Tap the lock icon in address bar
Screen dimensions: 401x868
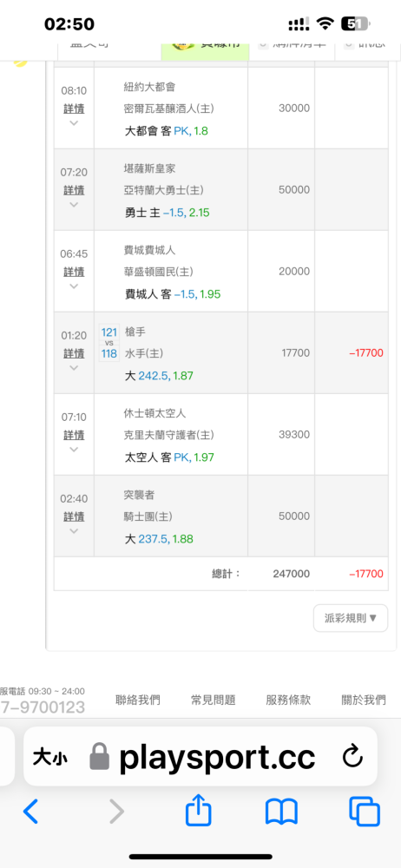100,757
